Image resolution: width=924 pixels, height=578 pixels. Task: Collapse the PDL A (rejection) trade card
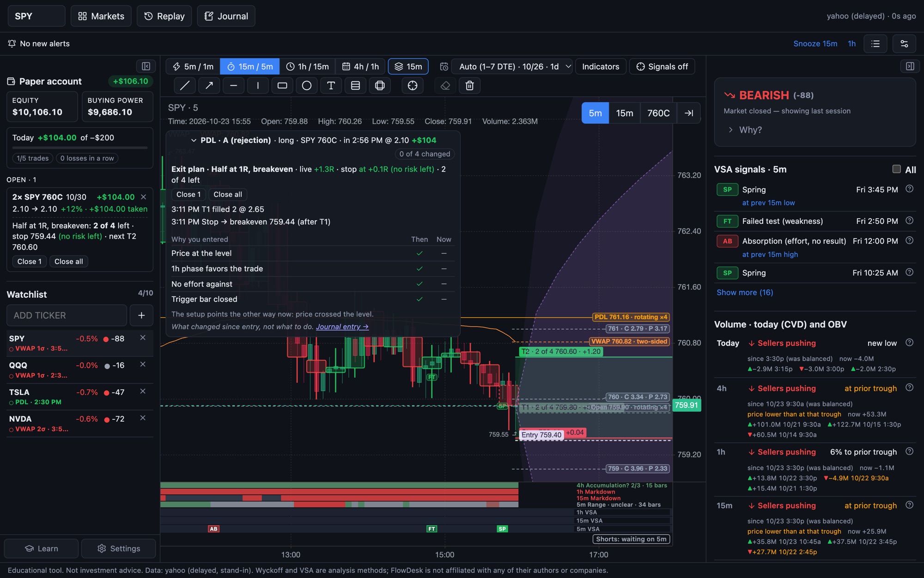(x=194, y=140)
